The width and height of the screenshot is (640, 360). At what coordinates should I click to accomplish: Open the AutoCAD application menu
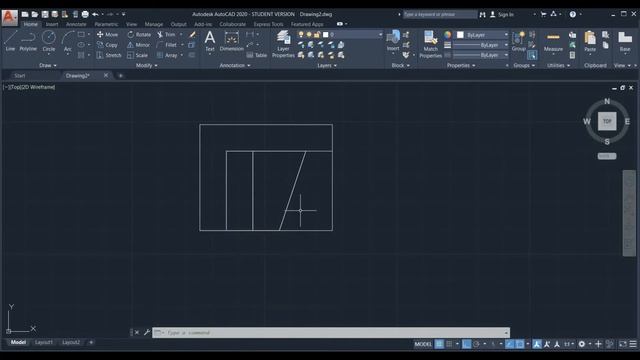(9, 18)
